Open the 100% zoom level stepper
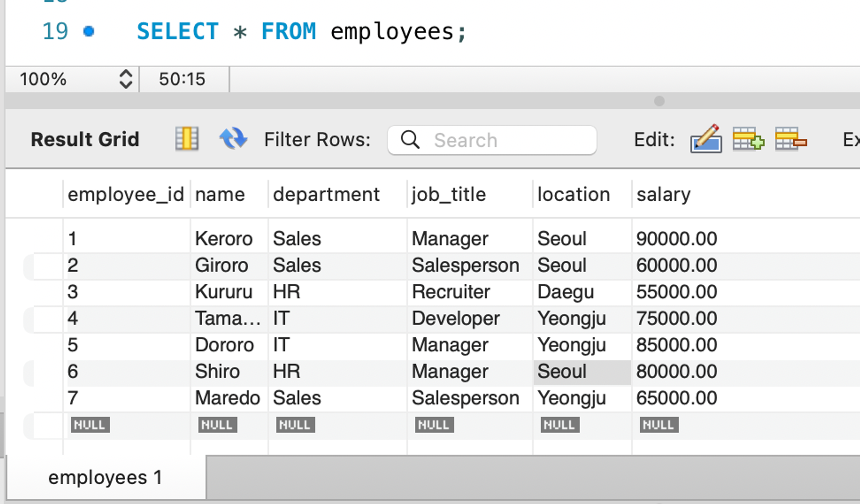The width and height of the screenshot is (860, 504). [125, 79]
